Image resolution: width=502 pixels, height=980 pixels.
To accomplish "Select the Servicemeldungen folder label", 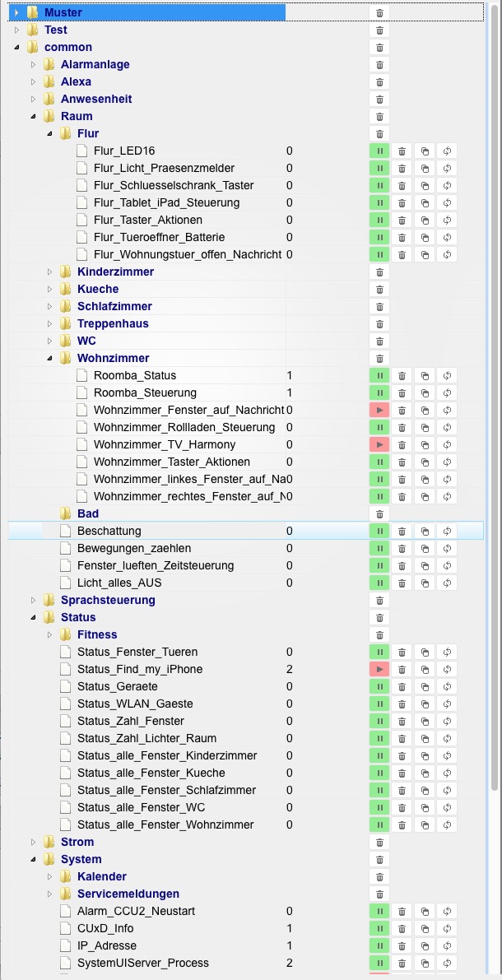I will tap(128, 894).
